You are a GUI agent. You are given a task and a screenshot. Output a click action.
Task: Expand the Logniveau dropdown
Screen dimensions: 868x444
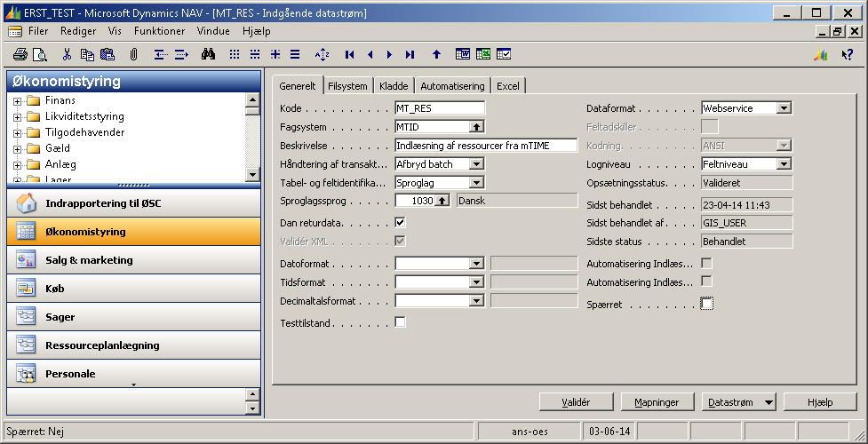(x=783, y=164)
